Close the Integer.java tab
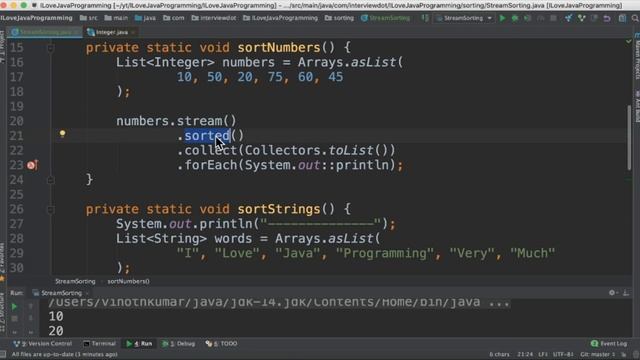This screenshot has width=640, height=360. [133, 32]
